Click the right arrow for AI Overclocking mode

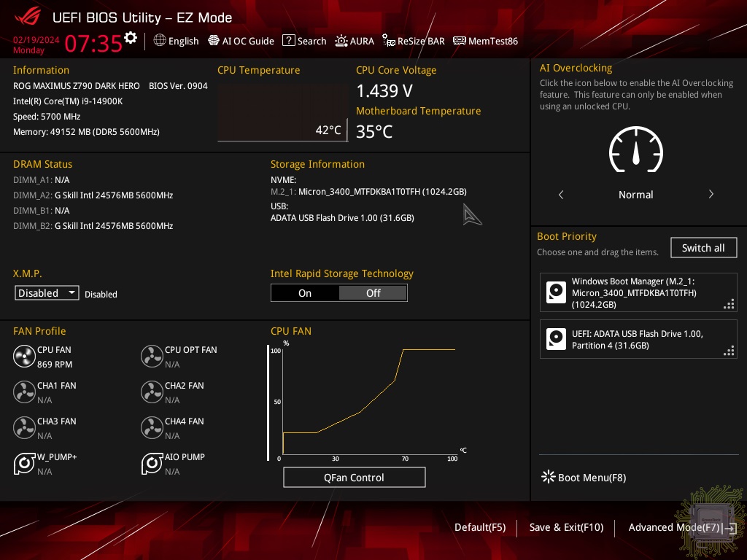click(x=711, y=195)
